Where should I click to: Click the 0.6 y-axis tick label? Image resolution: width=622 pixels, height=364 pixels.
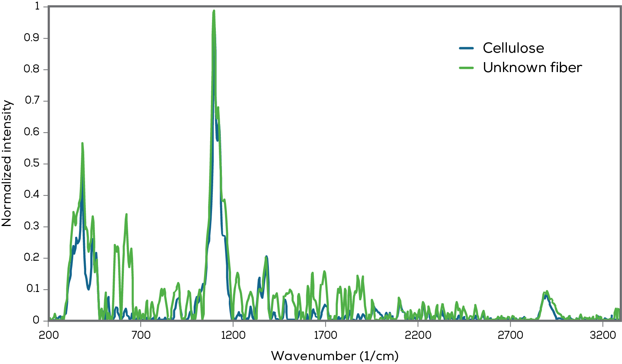pos(32,132)
